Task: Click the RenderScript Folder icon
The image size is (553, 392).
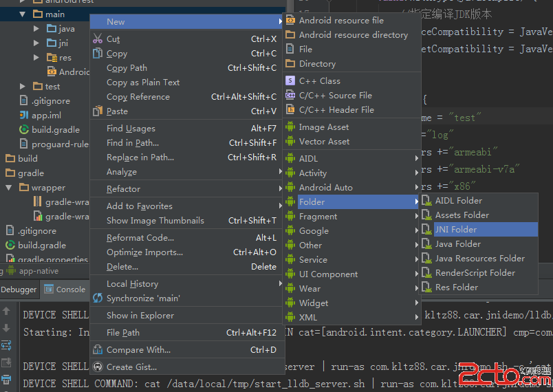Action: (x=426, y=273)
